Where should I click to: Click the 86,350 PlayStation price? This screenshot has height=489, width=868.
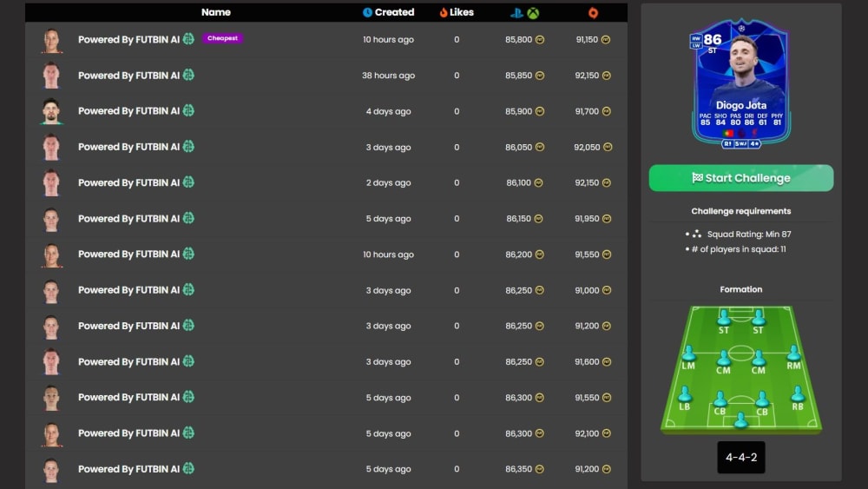[519, 469]
